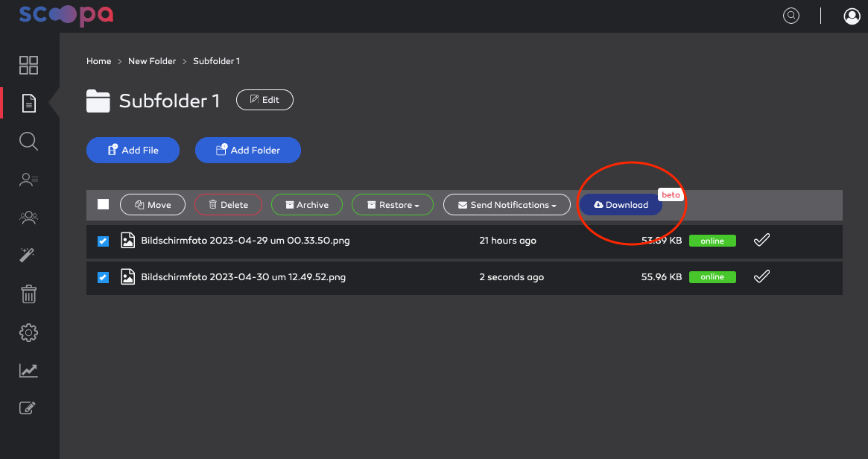Viewport: 868px width, 459px height.
Task: Click online status badge for 12.49.52.png
Action: (712, 277)
